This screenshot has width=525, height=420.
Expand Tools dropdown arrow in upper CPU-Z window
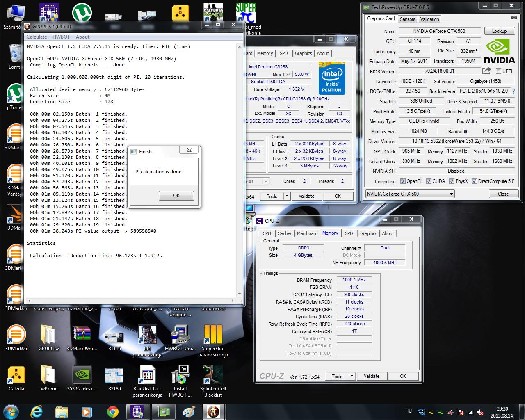[287, 196]
